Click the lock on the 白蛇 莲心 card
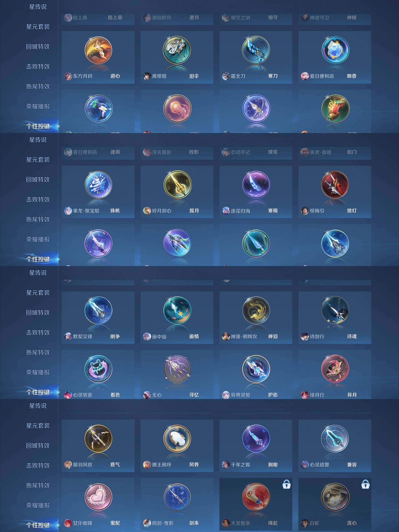This screenshot has width=399, height=532. tap(365, 484)
